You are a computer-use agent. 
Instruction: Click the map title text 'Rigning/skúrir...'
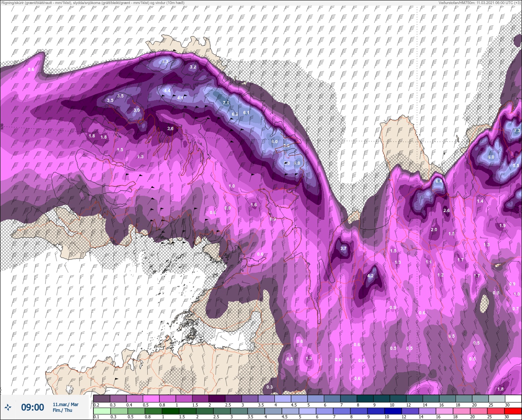coord(93,2)
